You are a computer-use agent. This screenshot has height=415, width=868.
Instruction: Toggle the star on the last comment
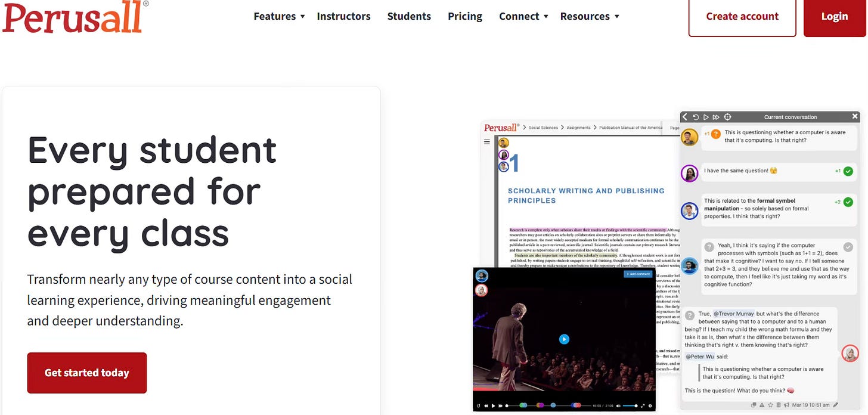tap(770, 405)
